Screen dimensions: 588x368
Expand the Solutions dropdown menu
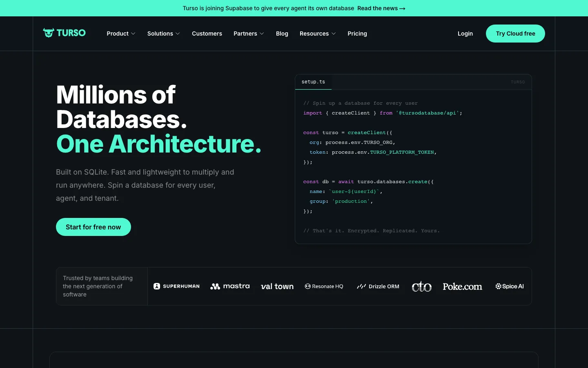[163, 34]
